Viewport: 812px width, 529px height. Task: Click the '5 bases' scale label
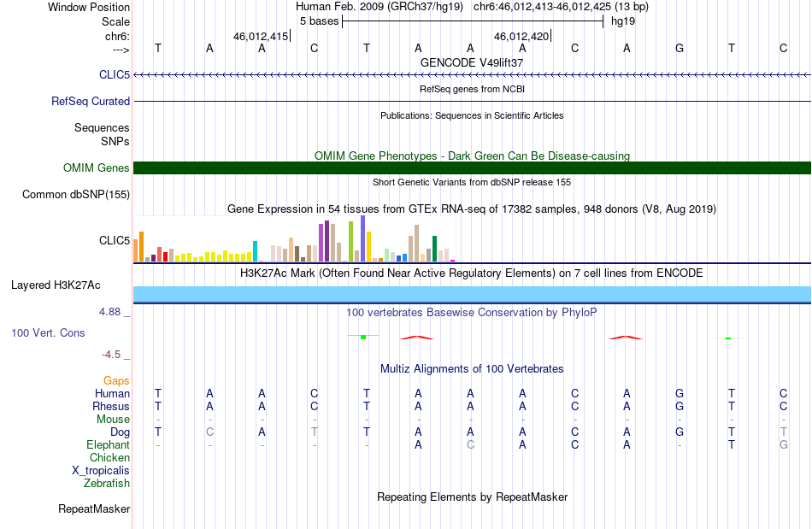(x=319, y=21)
